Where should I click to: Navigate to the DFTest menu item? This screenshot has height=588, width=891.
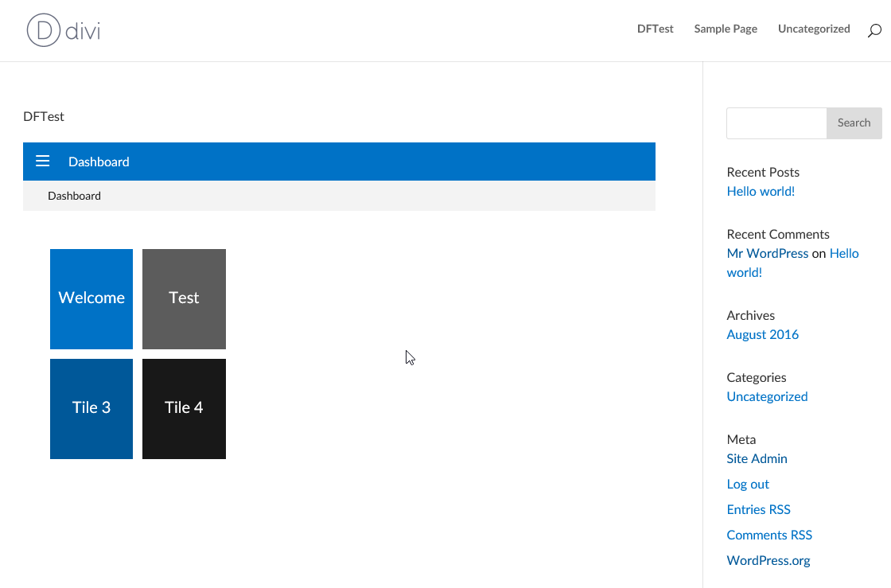655,29
